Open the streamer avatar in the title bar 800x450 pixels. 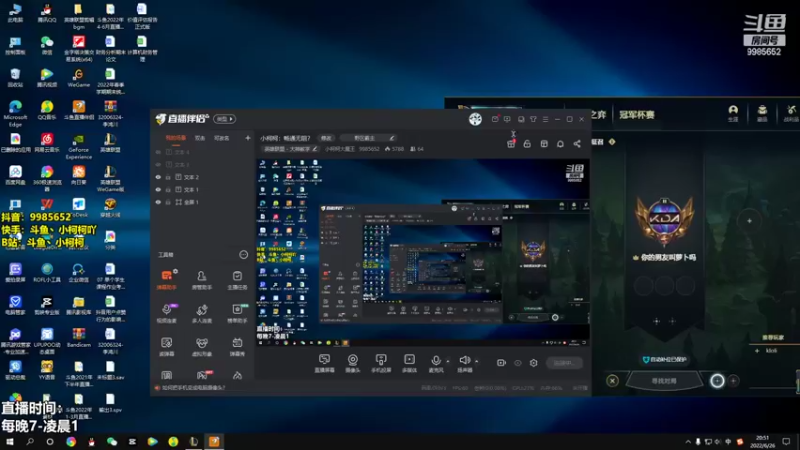pos(475,119)
